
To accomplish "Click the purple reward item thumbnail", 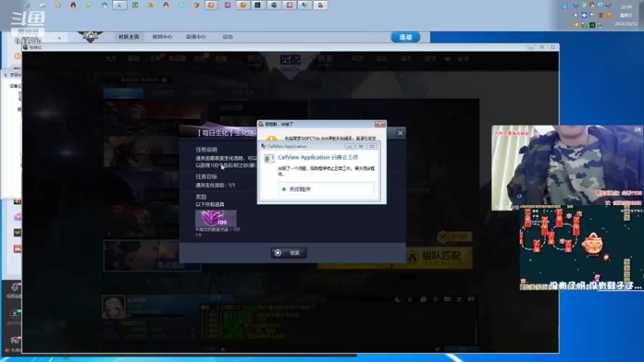I will pyautogui.click(x=216, y=218).
